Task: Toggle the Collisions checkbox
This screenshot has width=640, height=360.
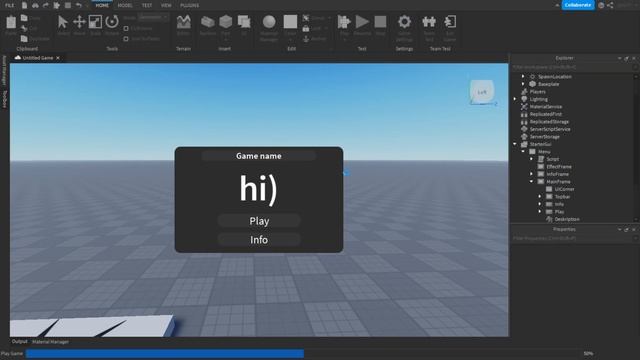Action: (126, 29)
